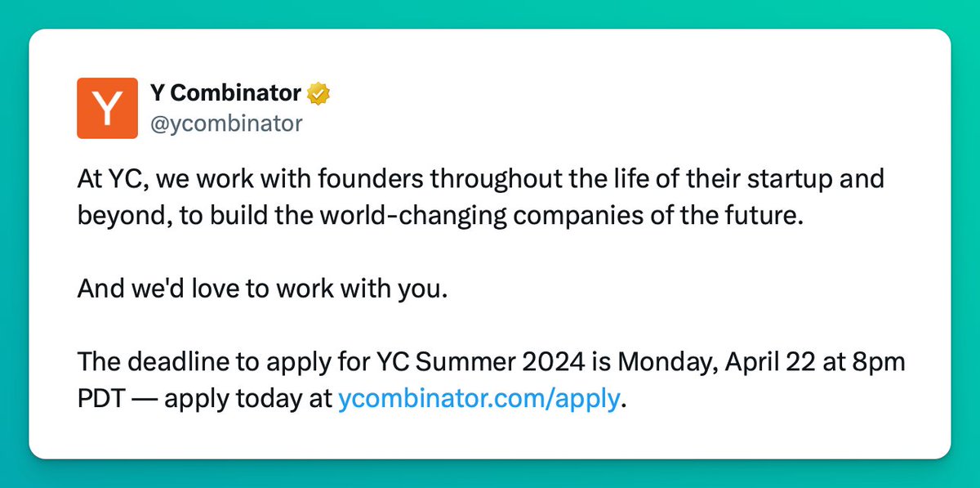Click the sentence "And we'd love to work with you."
Viewport: 980px width, 488px height.
pyautogui.click(x=263, y=289)
